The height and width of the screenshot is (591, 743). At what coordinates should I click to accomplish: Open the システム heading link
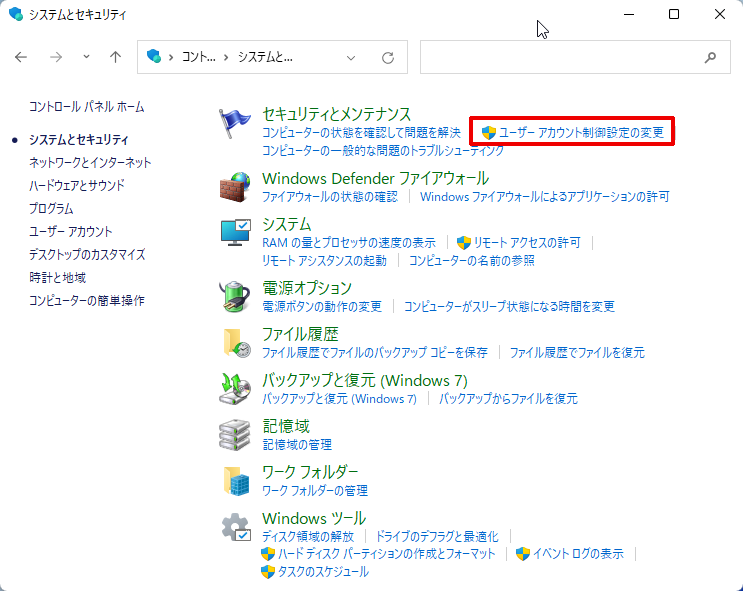[x=287, y=224]
